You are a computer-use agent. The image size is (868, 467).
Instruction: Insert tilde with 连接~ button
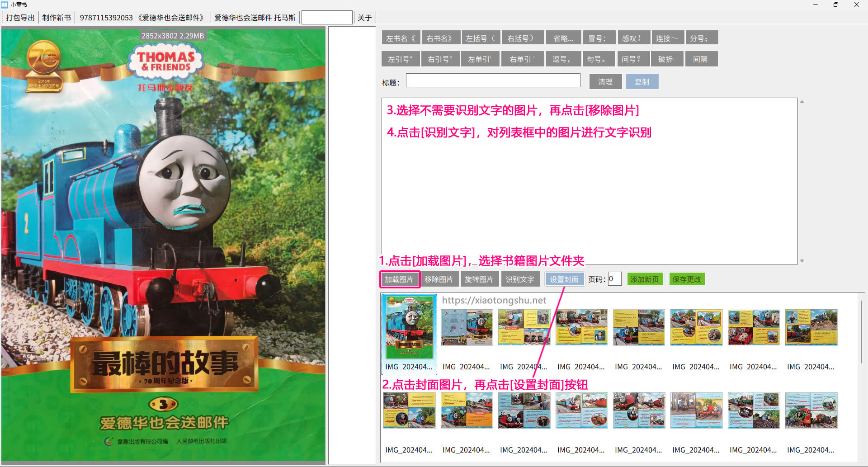[667, 38]
